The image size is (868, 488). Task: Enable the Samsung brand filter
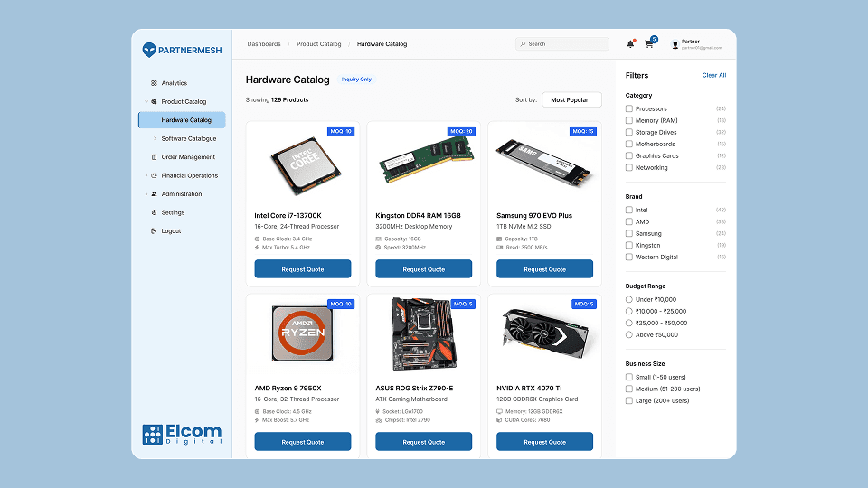629,234
